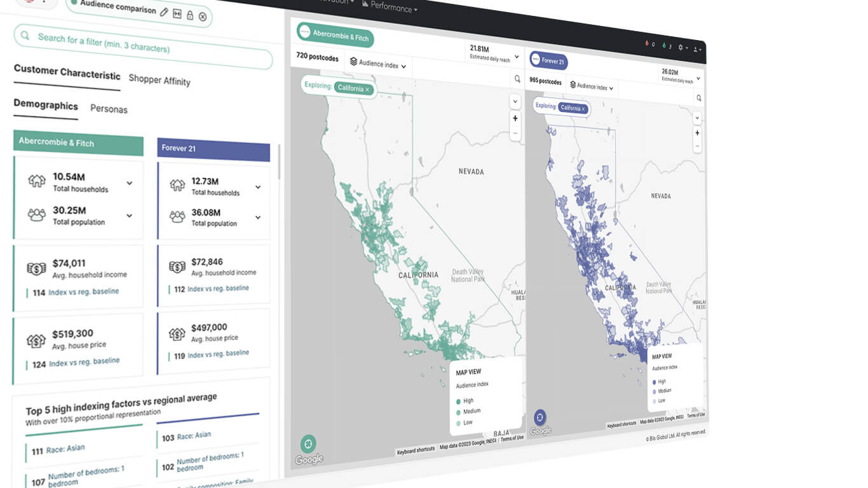The width and height of the screenshot is (868, 488).
Task: Expand chevron control on Forever 21 map
Action: (697, 118)
